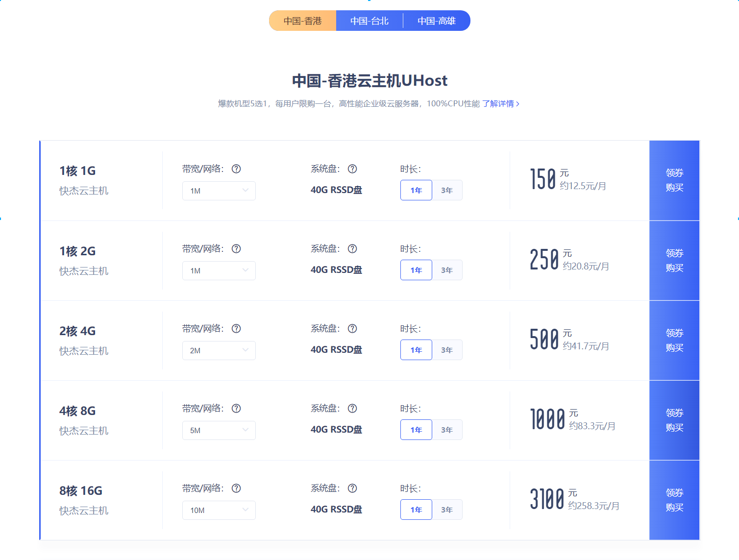Open bandwidth help icon in 4核 8G row
The width and height of the screenshot is (739, 560).
pyautogui.click(x=236, y=409)
